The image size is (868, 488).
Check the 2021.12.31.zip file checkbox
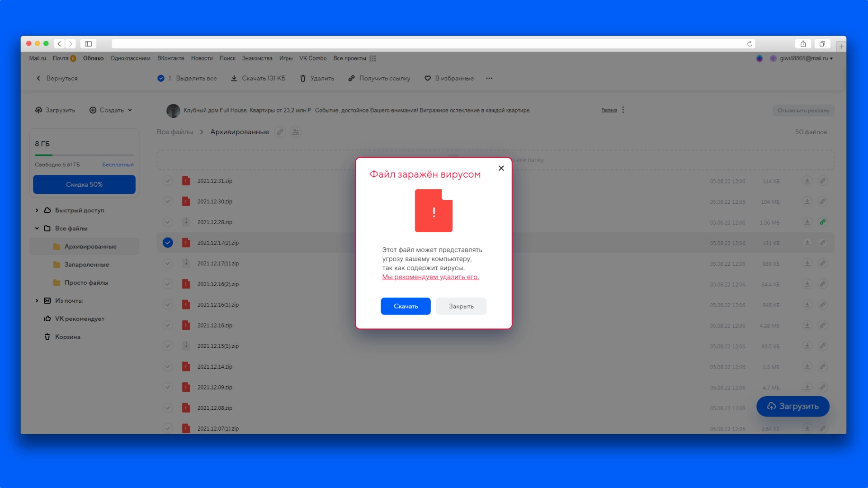click(168, 181)
